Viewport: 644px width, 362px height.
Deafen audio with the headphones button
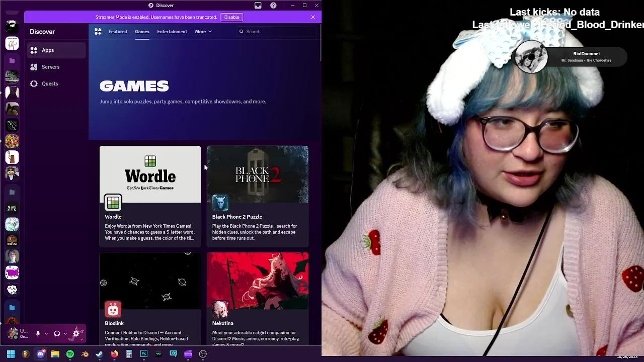57,333
